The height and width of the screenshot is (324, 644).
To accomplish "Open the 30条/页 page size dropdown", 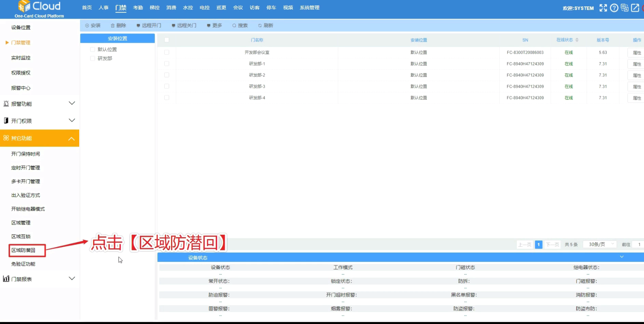I will pos(600,244).
